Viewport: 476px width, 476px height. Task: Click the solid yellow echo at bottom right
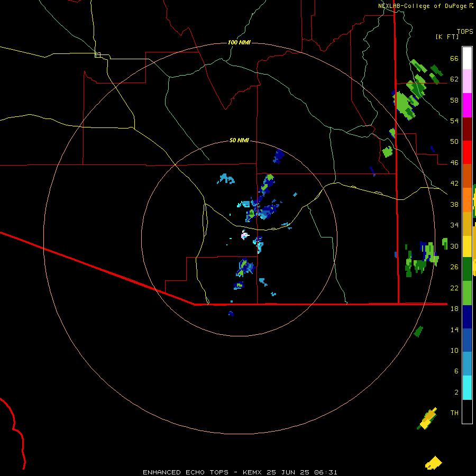coord(434,463)
